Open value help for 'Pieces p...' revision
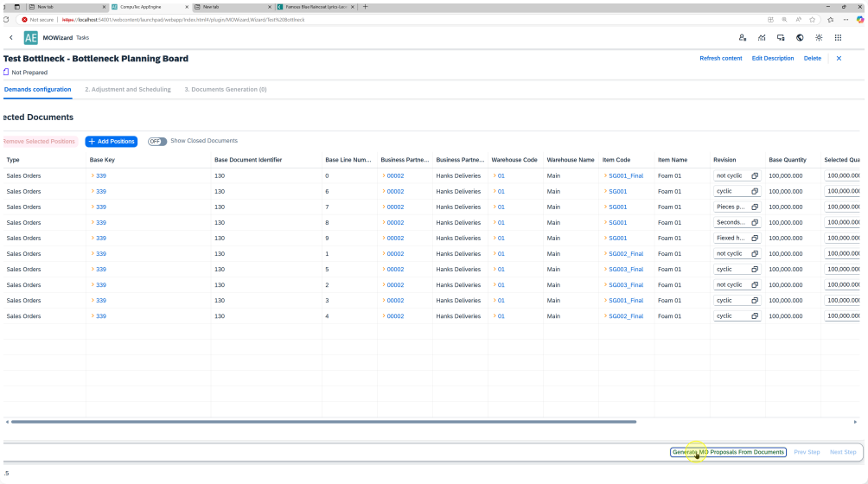868x484 pixels. click(x=754, y=207)
